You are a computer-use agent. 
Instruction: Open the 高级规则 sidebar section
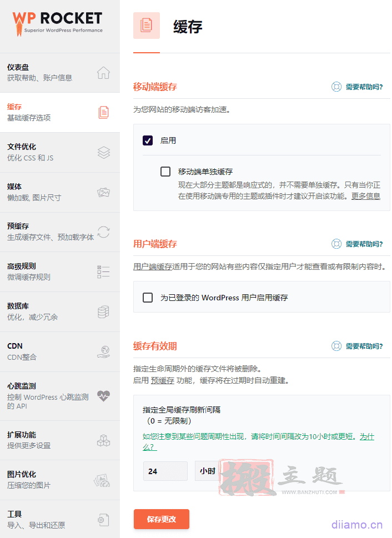[x=60, y=271]
